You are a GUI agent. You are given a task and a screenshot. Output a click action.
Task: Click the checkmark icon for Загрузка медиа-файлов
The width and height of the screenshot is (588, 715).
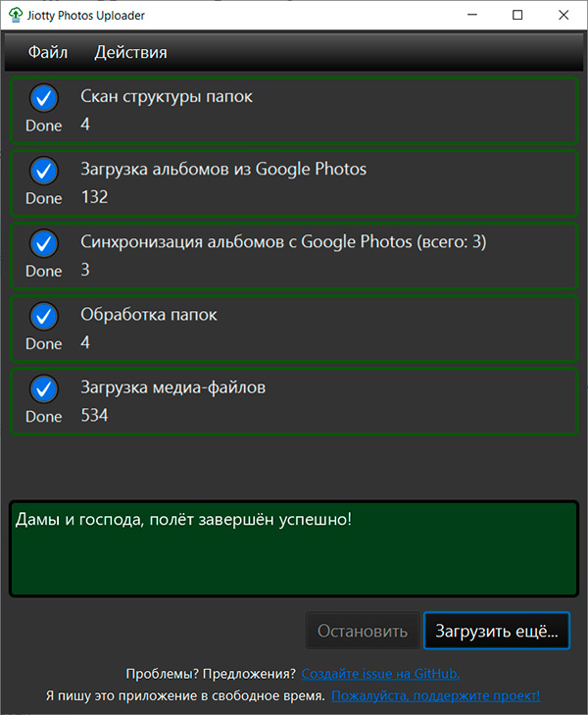[43, 388]
